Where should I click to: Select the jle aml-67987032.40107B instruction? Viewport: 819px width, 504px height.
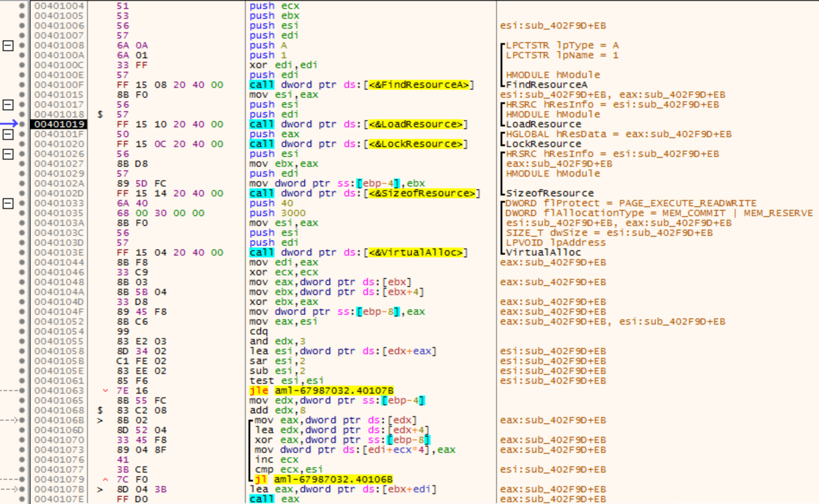click(321, 391)
